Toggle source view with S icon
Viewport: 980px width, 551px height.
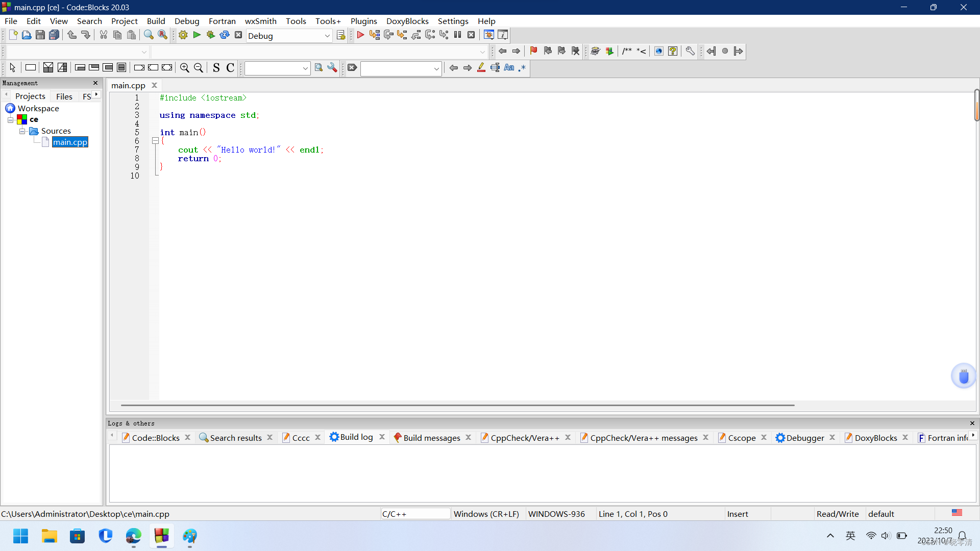pyautogui.click(x=216, y=68)
